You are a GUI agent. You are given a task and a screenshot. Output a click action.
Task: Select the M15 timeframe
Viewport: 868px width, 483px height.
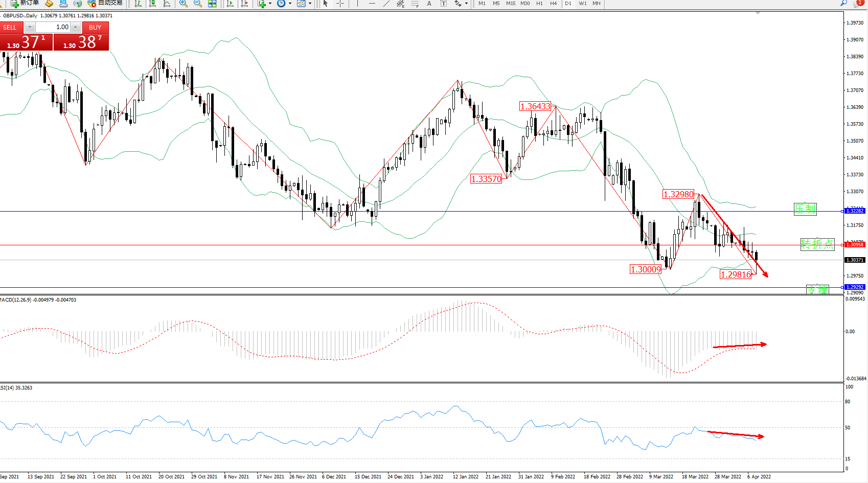[510, 4]
